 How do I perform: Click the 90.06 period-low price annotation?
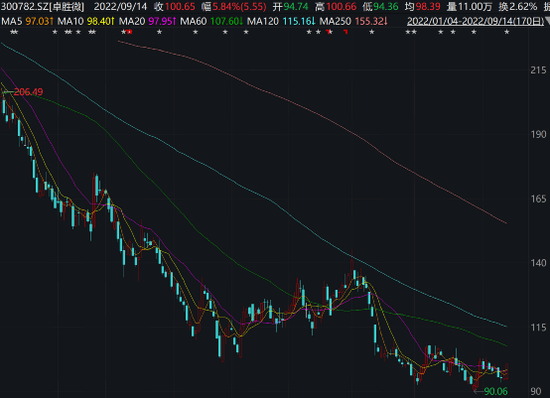[x=496, y=391]
